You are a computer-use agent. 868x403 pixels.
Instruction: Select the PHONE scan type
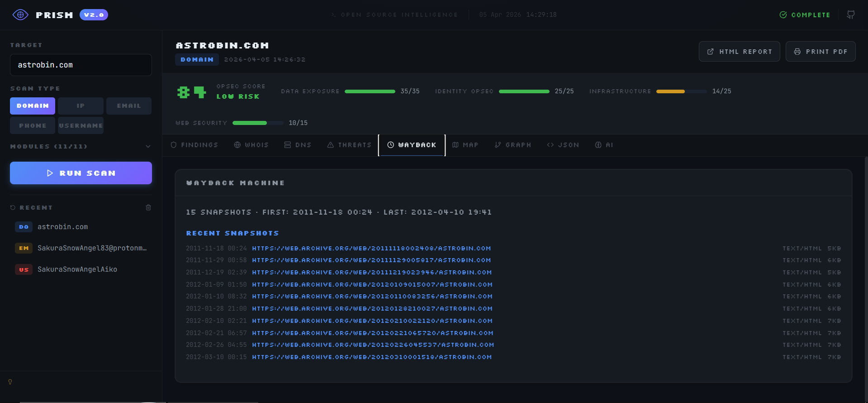(33, 125)
